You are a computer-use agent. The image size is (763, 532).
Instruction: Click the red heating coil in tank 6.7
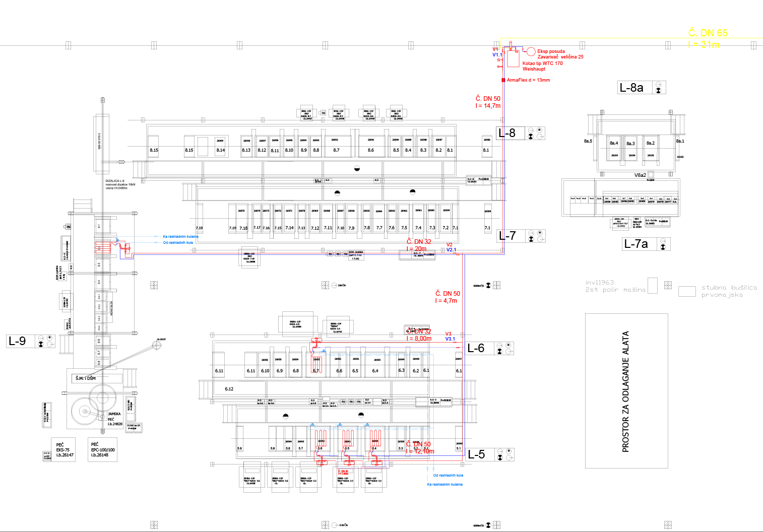point(316,353)
